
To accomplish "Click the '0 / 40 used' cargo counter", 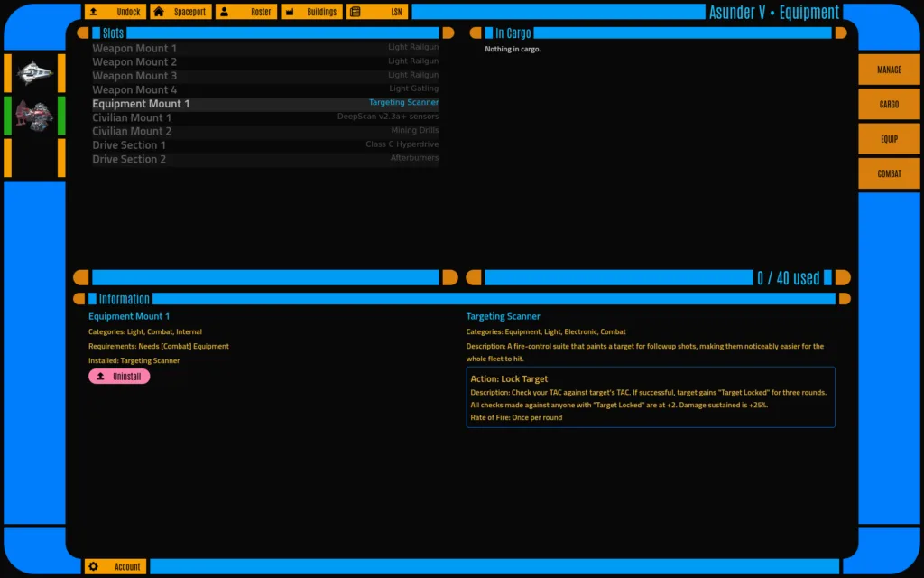I will (x=788, y=278).
